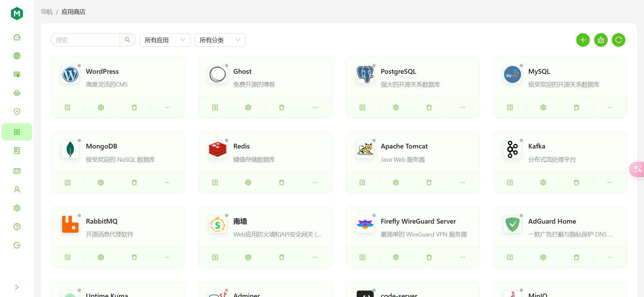The height and width of the screenshot is (297, 644).
Task: Click the green plus add button
Action: tap(583, 40)
